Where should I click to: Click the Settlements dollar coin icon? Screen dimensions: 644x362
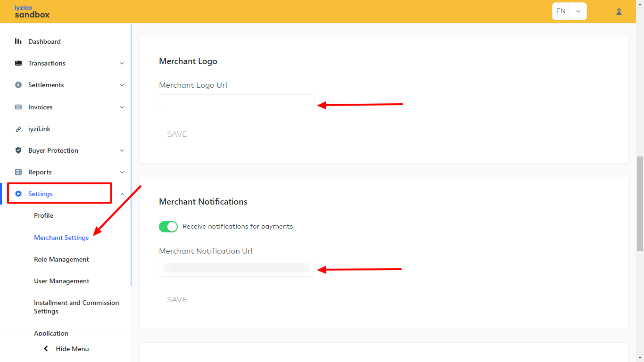click(x=18, y=85)
